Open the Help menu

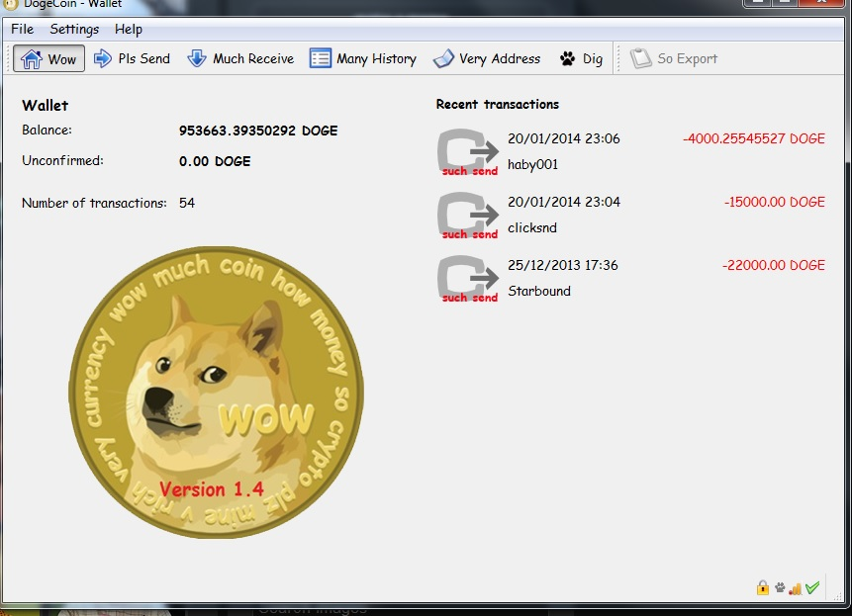pyautogui.click(x=129, y=29)
